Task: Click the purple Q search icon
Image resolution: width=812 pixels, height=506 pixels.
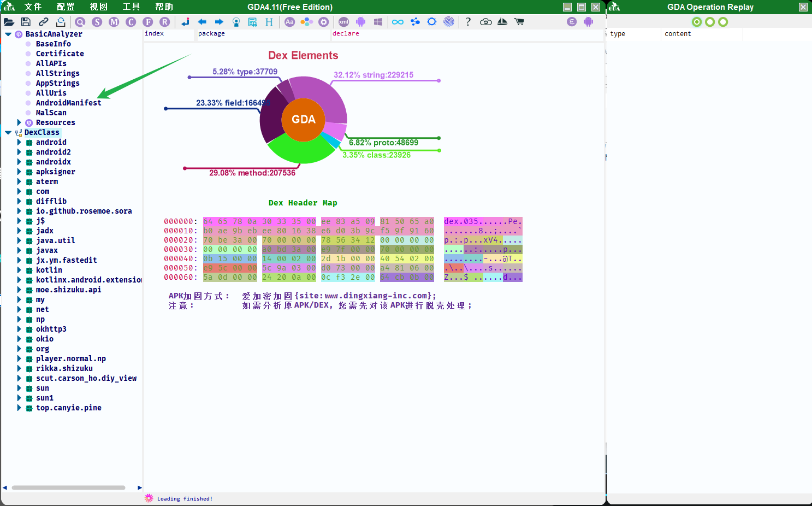Action: point(80,22)
